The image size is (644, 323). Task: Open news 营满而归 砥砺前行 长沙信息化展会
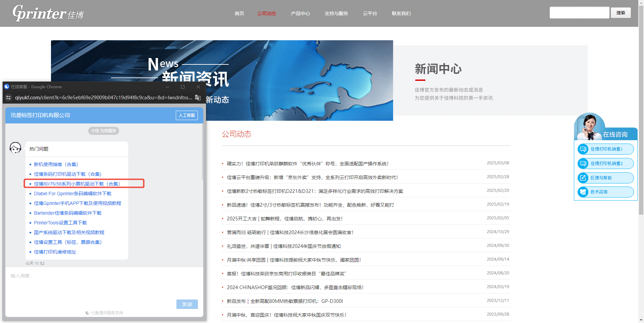tap(290, 232)
